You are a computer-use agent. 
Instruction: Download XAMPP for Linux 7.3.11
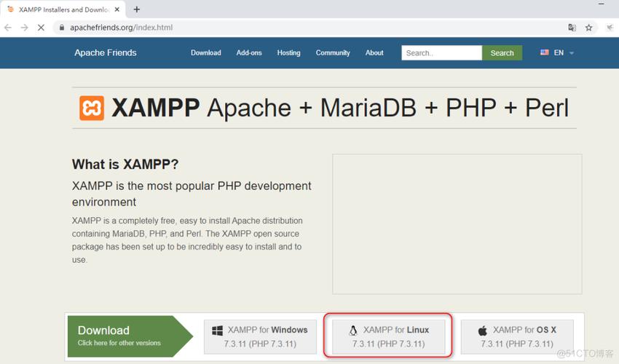(388, 337)
